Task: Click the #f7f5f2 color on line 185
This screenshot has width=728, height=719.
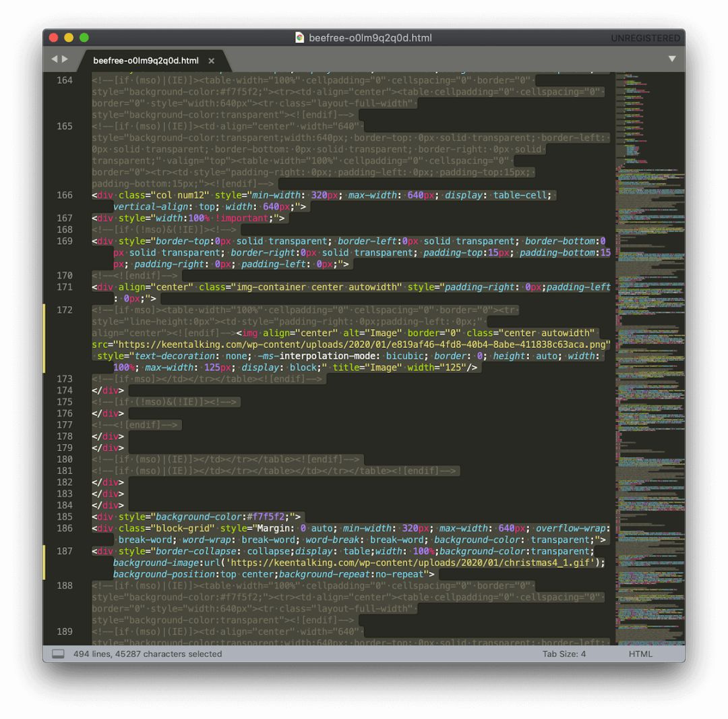Action: tap(266, 517)
